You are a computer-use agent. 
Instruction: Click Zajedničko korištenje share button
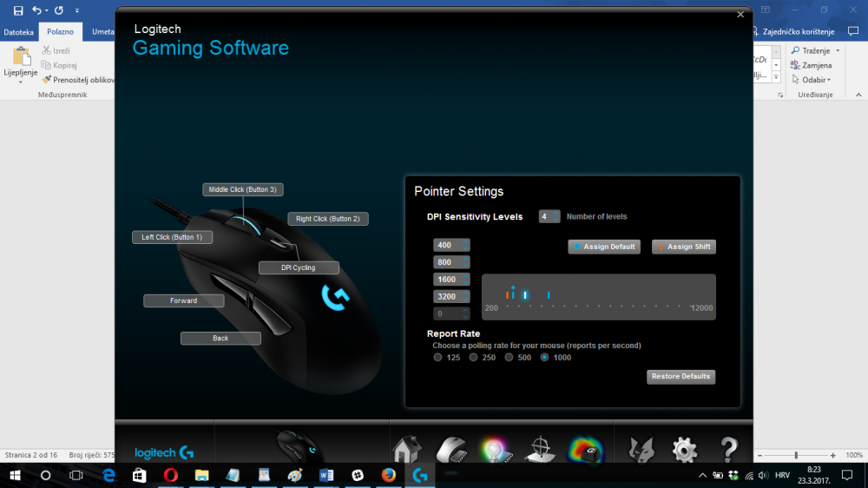coord(793,31)
